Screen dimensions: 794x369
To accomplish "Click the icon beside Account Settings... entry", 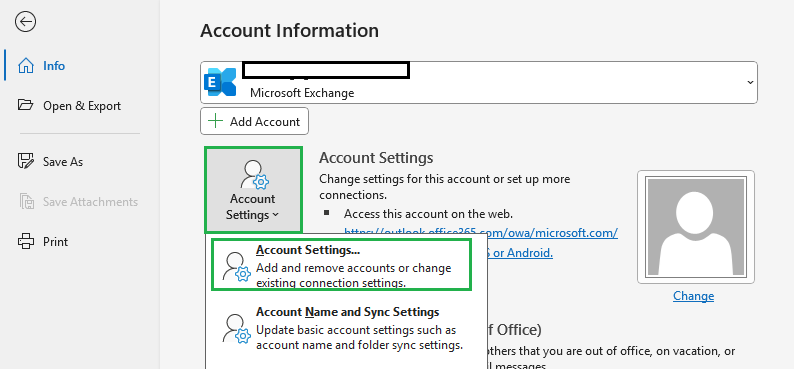I will 236,267.
